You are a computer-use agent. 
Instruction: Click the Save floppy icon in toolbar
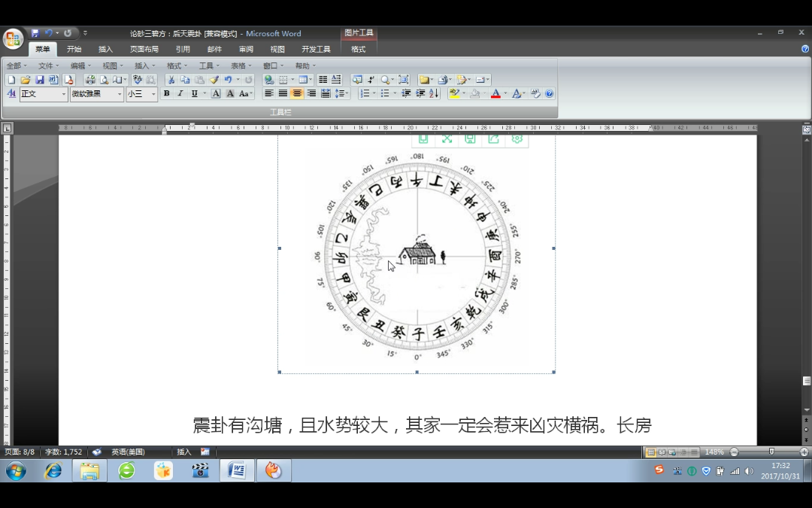(39, 80)
